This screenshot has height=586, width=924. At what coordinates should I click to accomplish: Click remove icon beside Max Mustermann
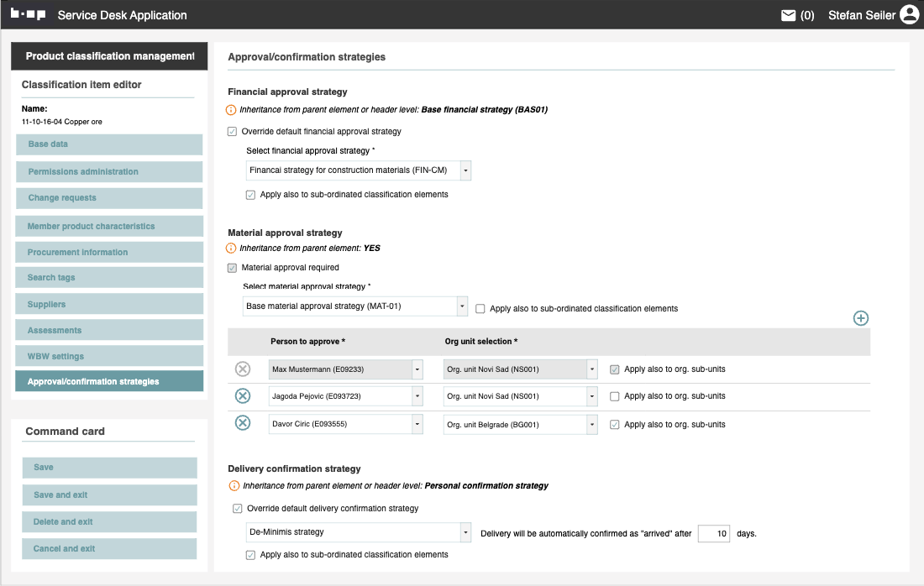tap(243, 369)
